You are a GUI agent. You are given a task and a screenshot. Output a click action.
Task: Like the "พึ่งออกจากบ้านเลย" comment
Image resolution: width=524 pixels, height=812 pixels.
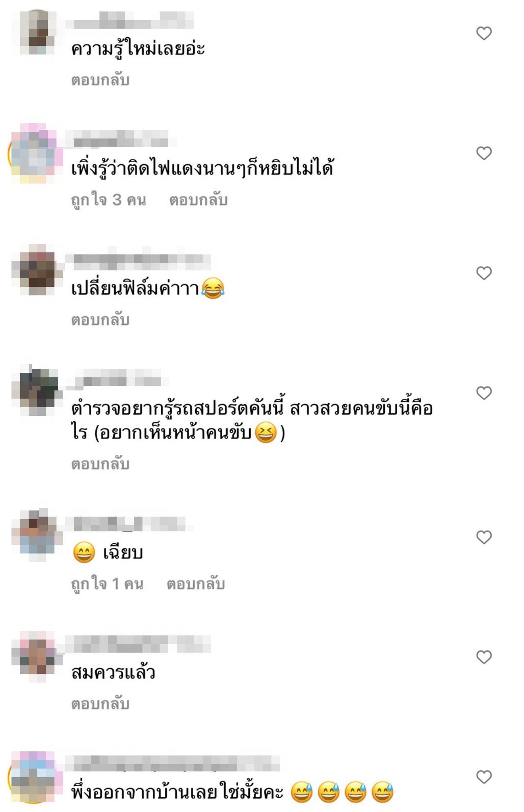click(x=484, y=777)
